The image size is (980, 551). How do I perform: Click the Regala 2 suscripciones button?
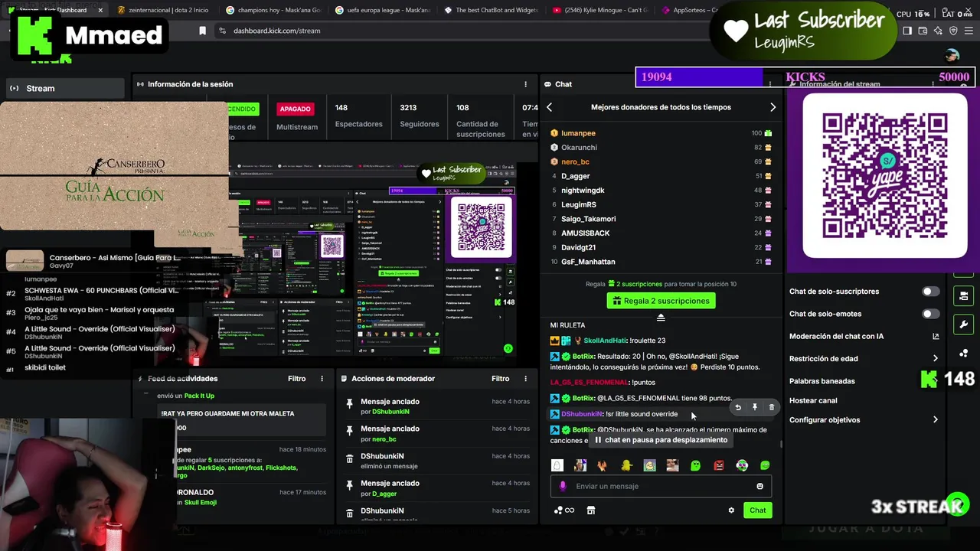click(661, 301)
